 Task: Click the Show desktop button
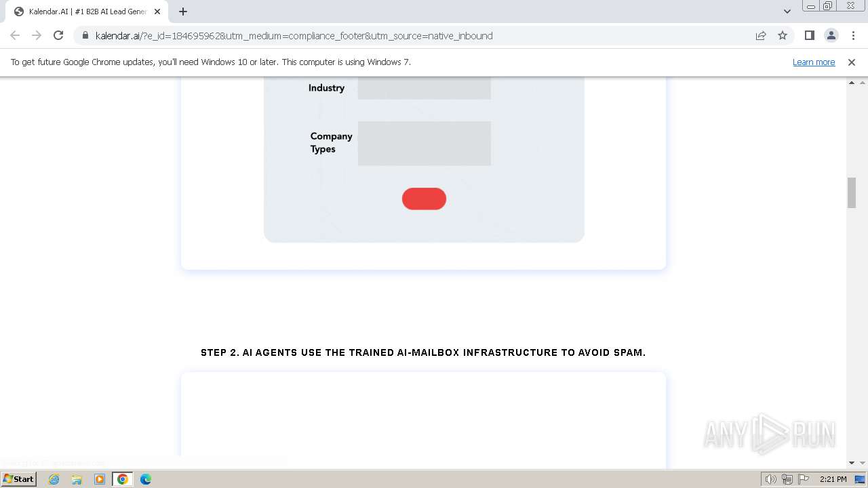[x=861, y=479]
